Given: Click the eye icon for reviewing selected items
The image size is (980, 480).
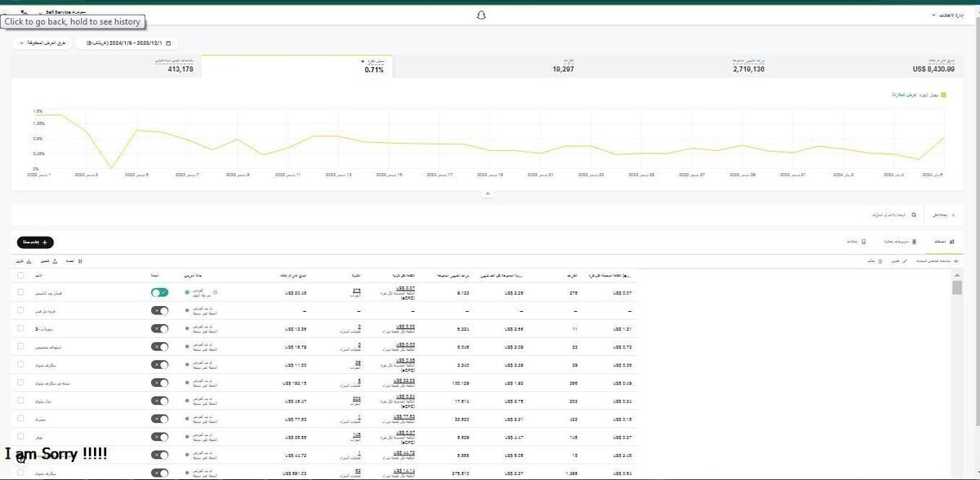Looking at the screenshot, I should [957, 261].
